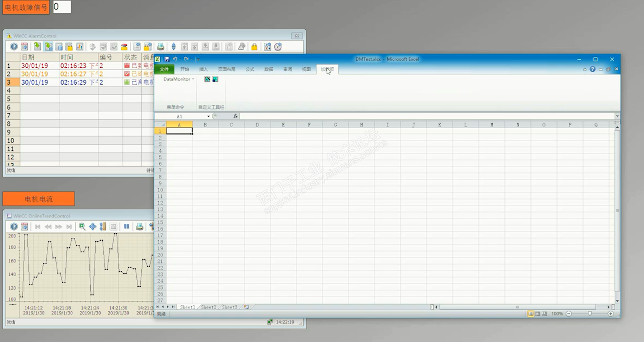Screen dimensions: 644x342
Task: Switch to the 数据 ribbon tab
Action: 268,69
